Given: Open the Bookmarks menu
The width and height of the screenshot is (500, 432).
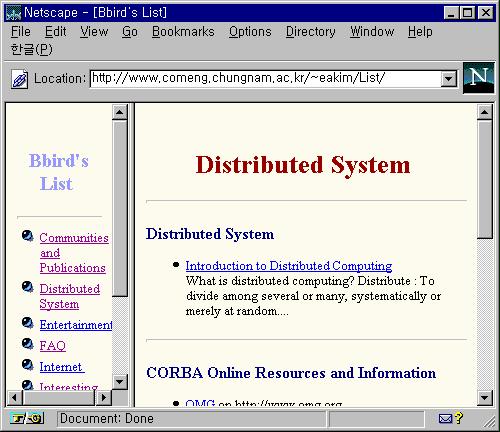Looking at the screenshot, I should click(x=183, y=32).
